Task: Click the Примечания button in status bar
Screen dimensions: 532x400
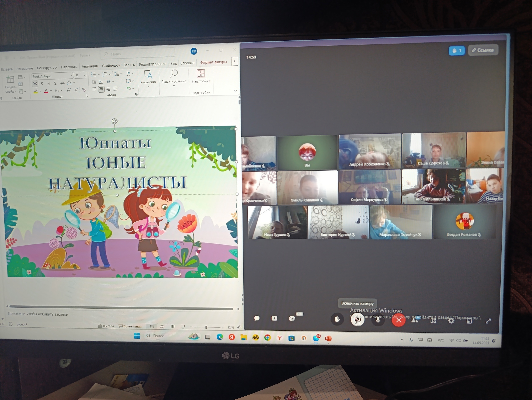Action: point(130,326)
